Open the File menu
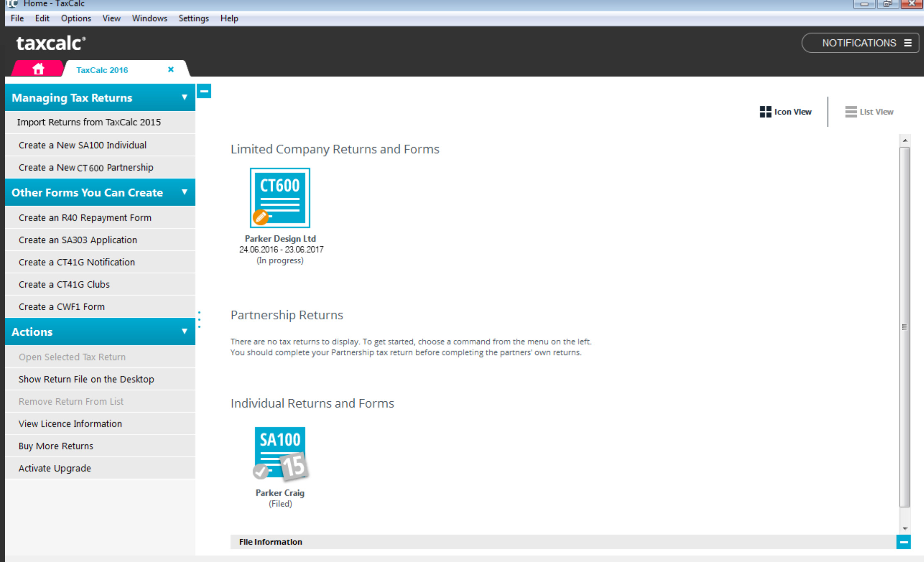 coord(17,18)
